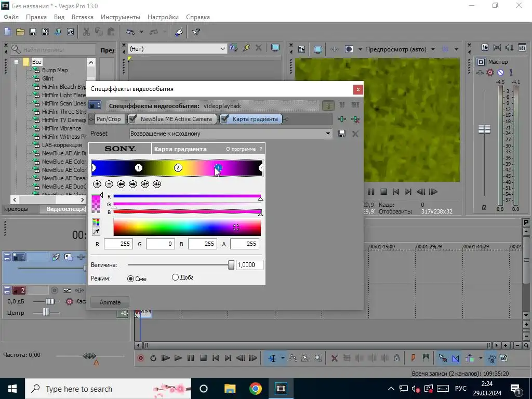532x399 pixels.
Task: Click the lock event icon
Action: (396, 358)
